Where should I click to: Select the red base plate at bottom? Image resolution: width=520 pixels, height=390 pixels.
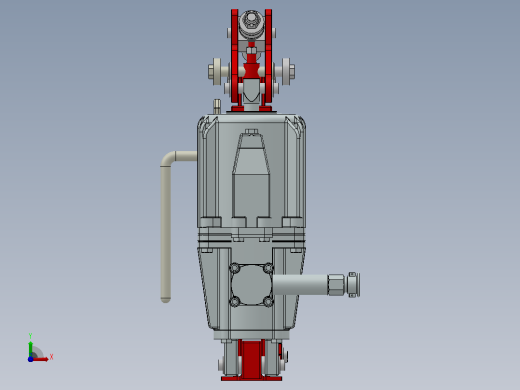252,378
